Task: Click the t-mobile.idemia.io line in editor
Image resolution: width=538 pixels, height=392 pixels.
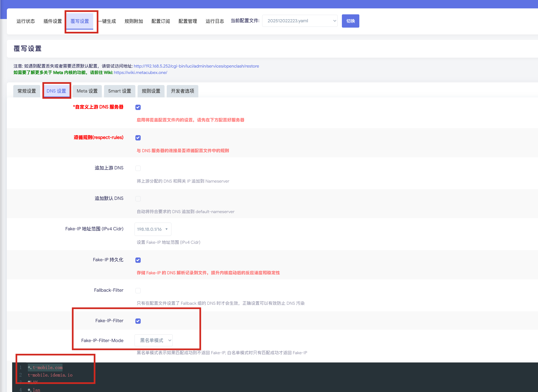Action: click(50, 375)
